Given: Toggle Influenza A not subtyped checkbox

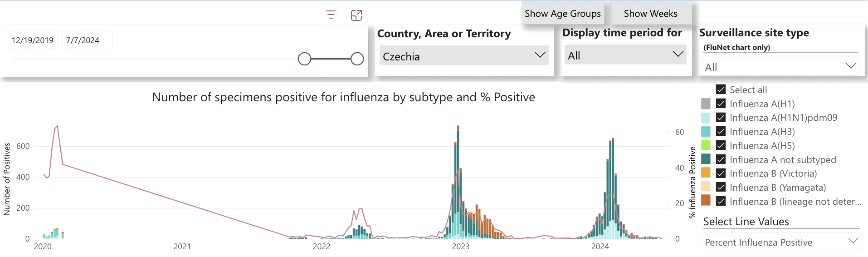Looking at the screenshot, I should [x=721, y=159].
